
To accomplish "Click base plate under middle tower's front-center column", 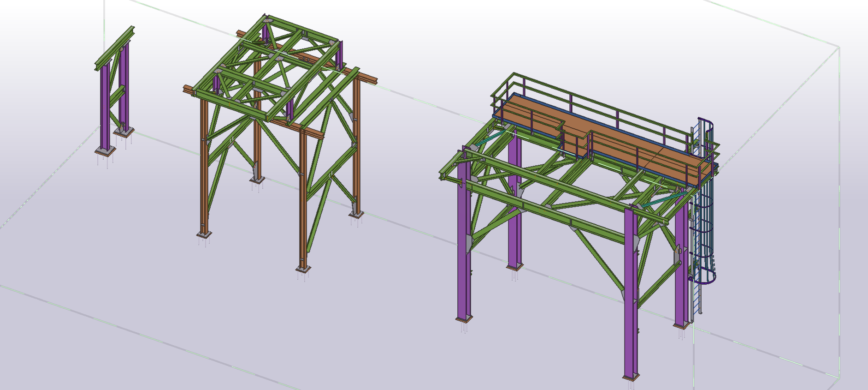I will 303,269.
